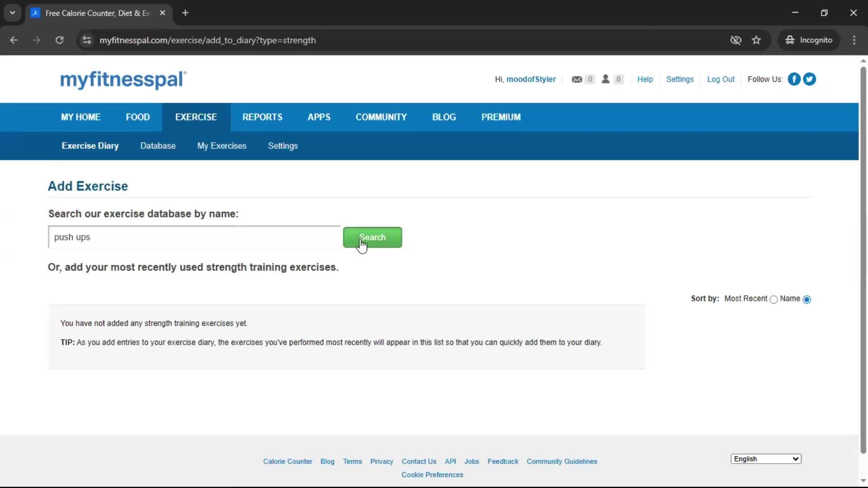Open the Chrome three-dot menu
Screen dimensions: 868x488
click(x=854, y=40)
